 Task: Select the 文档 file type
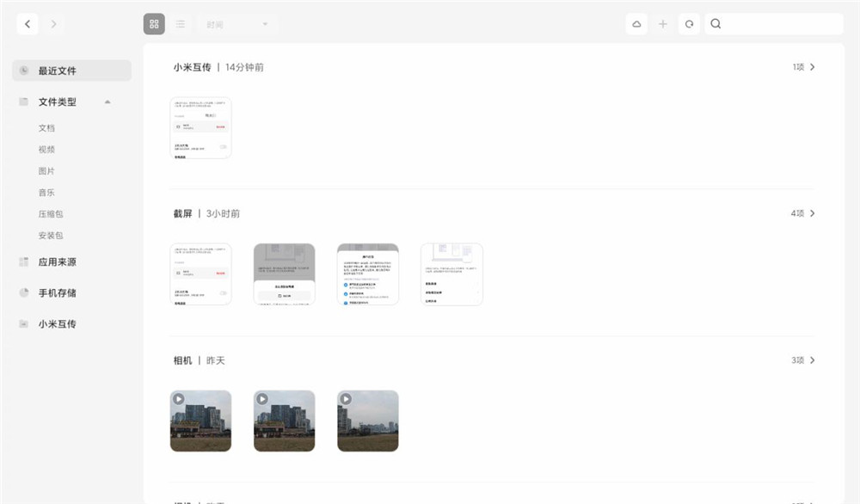[x=47, y=127]
